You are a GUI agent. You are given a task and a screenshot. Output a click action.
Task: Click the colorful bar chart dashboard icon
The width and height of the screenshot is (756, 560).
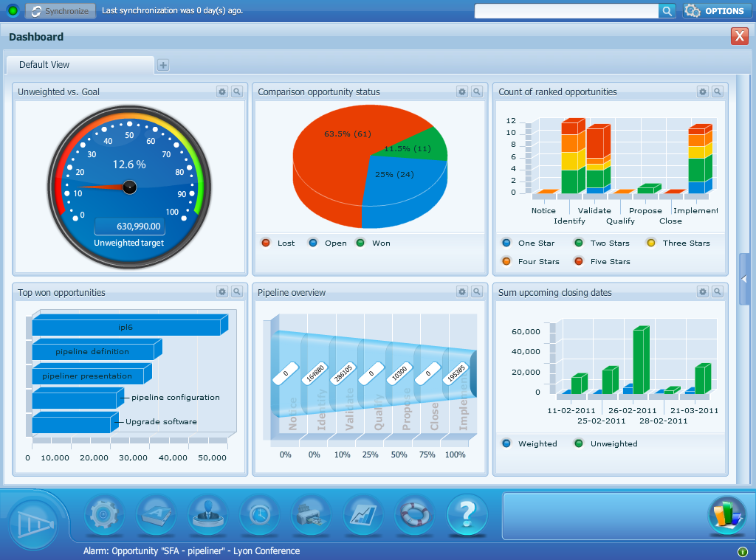point(727,516)
